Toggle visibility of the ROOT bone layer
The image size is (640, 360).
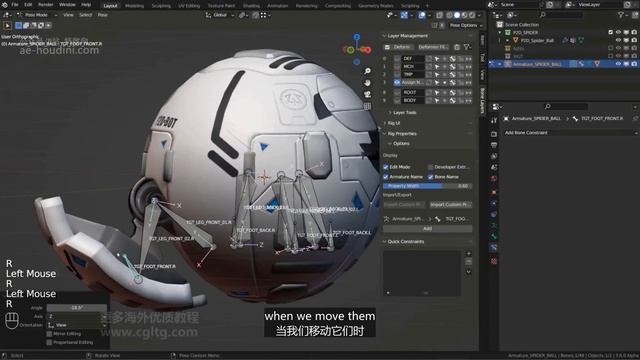[x=397, y=92]
